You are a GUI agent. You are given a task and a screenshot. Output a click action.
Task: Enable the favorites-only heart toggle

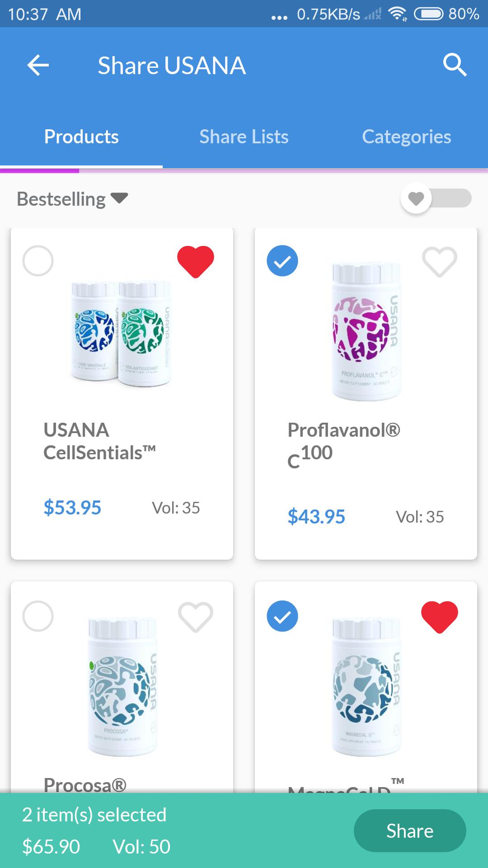(436, 198)
